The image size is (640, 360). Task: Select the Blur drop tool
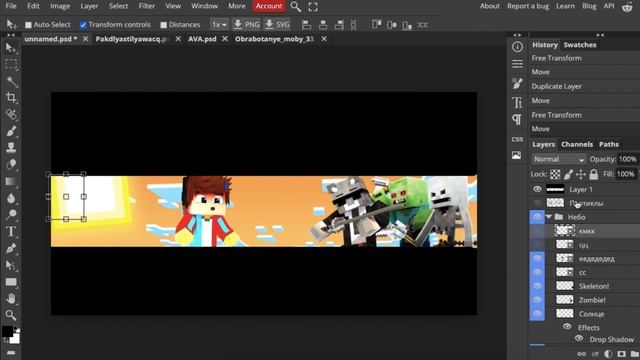tap(11, 198)
